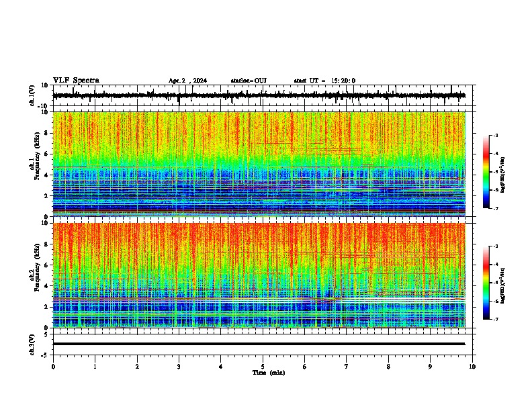Click inside the ch.2 spectrogram panel
532x411 pixels.
(259, 275)
